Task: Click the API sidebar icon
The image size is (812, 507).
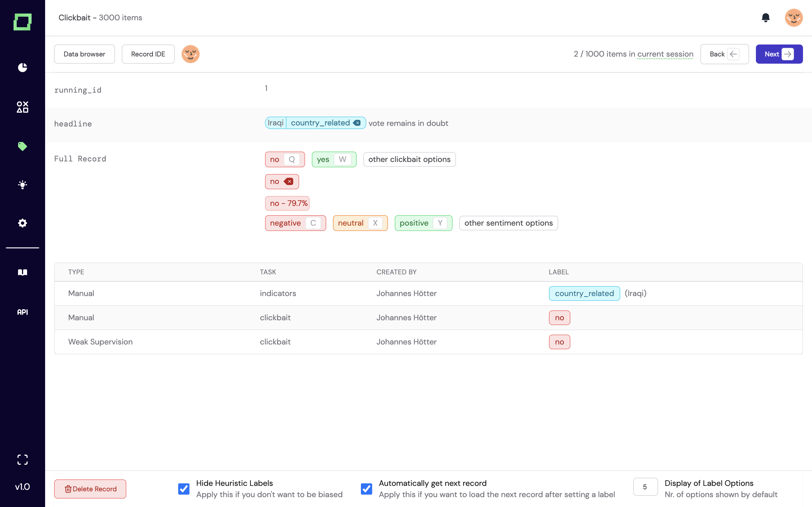Action: [23, 312]
